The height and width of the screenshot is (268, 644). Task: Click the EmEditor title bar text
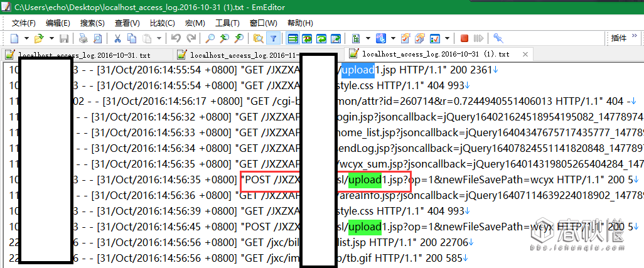pyautogui.click(x=149, y=7)
